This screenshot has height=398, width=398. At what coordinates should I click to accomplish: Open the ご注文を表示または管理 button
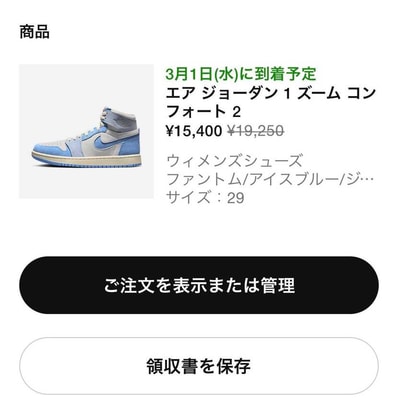[199, 285]
